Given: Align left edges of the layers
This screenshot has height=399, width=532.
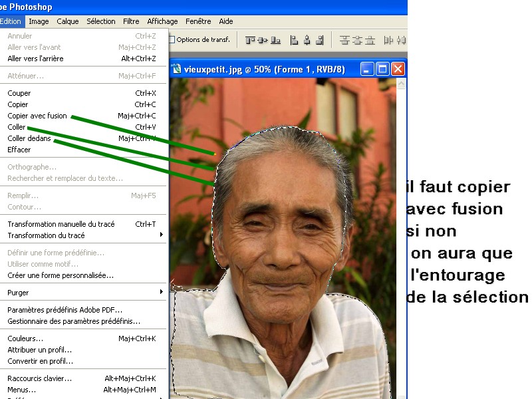Looking at the screenshot, I should 294,41.
